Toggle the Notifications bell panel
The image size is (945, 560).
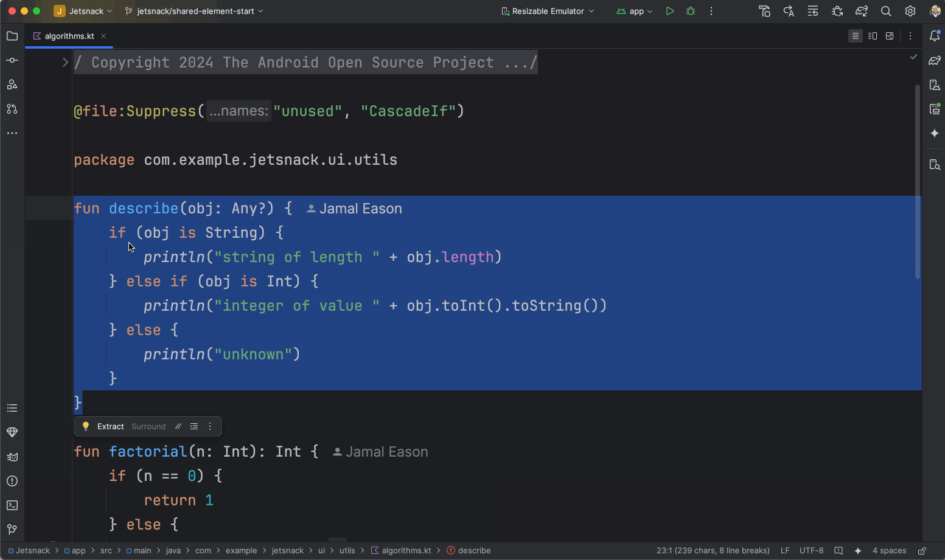[935, 36]
